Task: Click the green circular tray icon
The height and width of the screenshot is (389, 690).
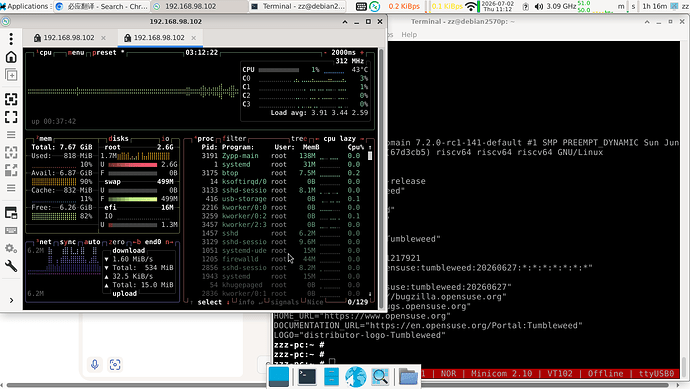Action: [x=374, y=6]
